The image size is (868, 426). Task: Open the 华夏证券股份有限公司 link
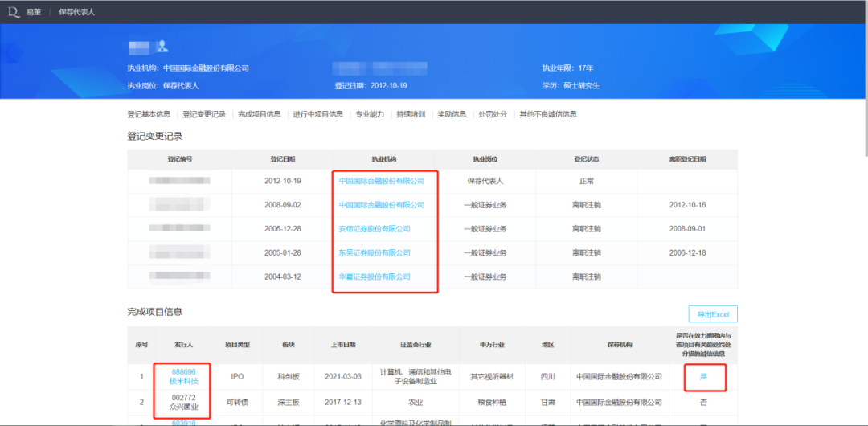click(375, 276)
